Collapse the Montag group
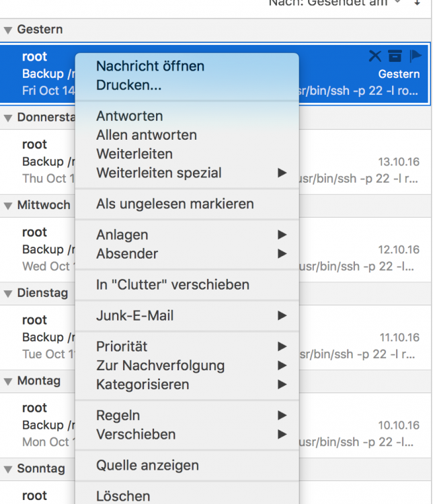 pyautogui.click(x=8, y=382)
